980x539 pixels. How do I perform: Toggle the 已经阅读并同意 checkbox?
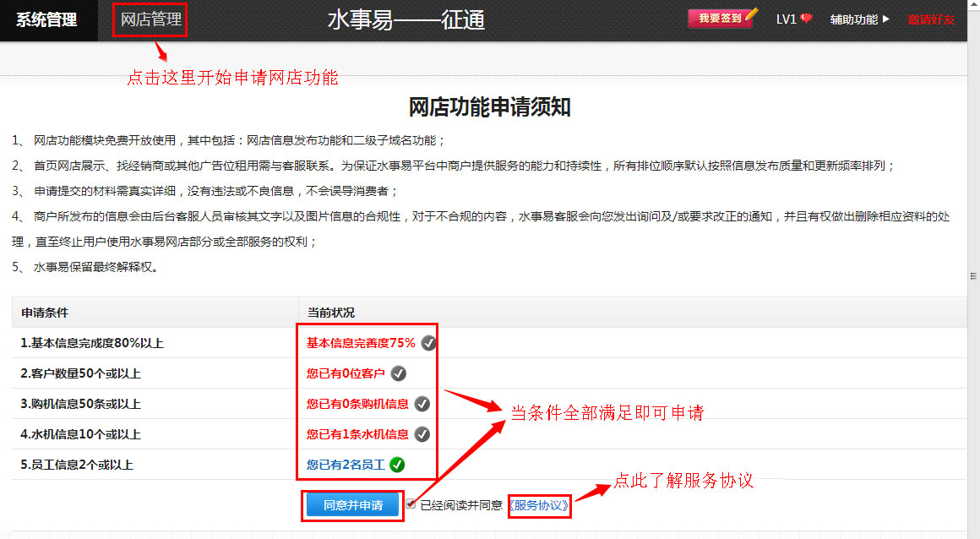[x=411, y=504]
